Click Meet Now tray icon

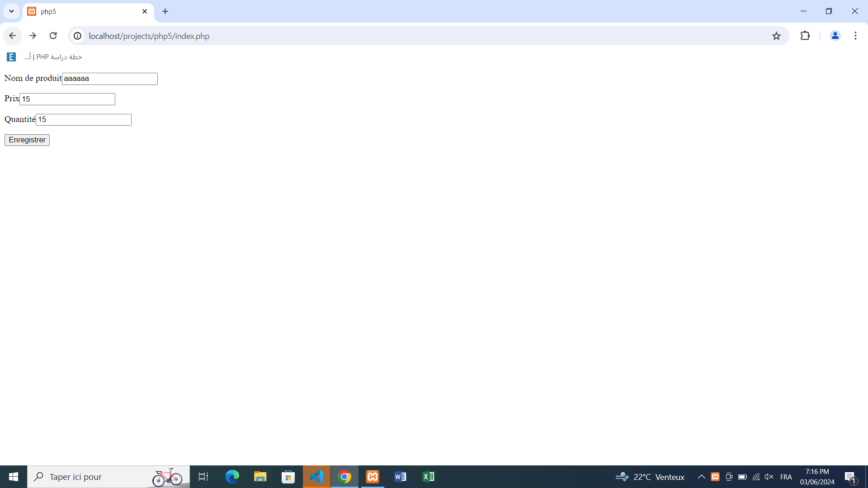(729, 477)
